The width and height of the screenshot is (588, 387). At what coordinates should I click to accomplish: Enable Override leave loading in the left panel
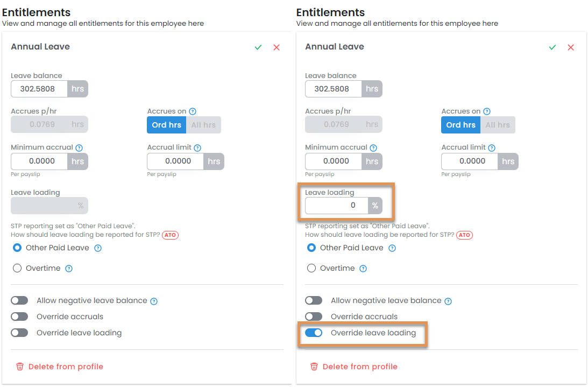(19, 333)
